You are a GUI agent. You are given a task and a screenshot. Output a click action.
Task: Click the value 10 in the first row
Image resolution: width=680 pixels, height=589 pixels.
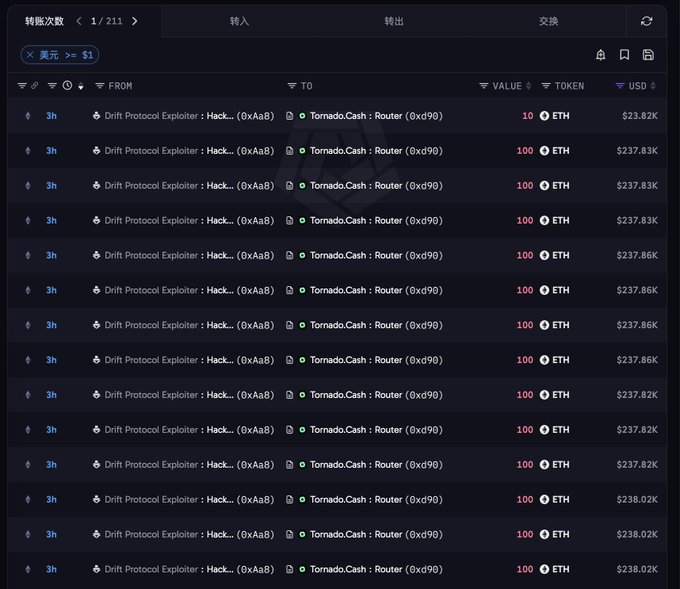click(x=527, y=116)
